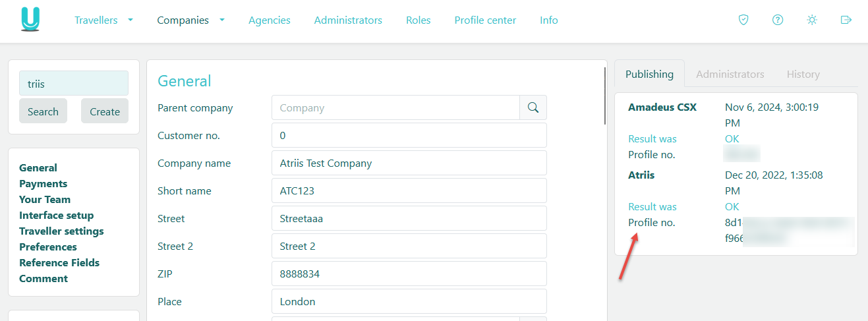Toggle the light theme sun icon
This screenshot has height=321, width=868.
click(812, 20)
